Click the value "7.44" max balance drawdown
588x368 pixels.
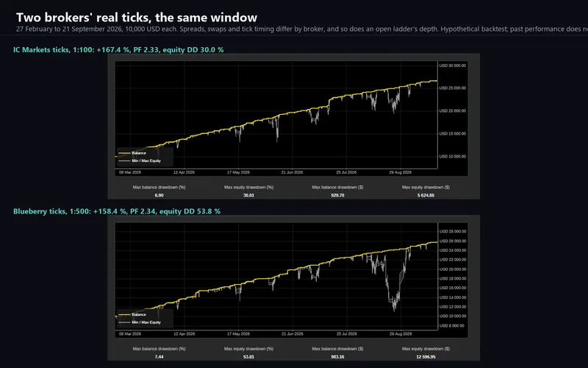coord(159,357)
